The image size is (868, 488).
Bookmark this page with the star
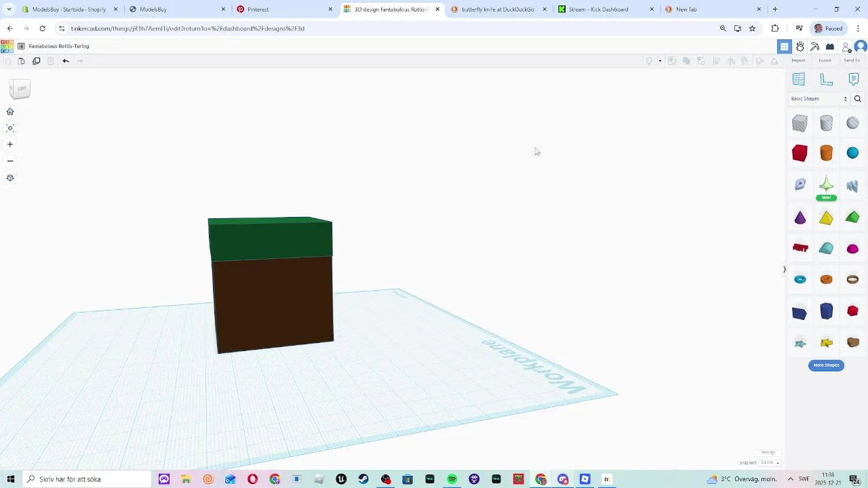tap(752, 28)
